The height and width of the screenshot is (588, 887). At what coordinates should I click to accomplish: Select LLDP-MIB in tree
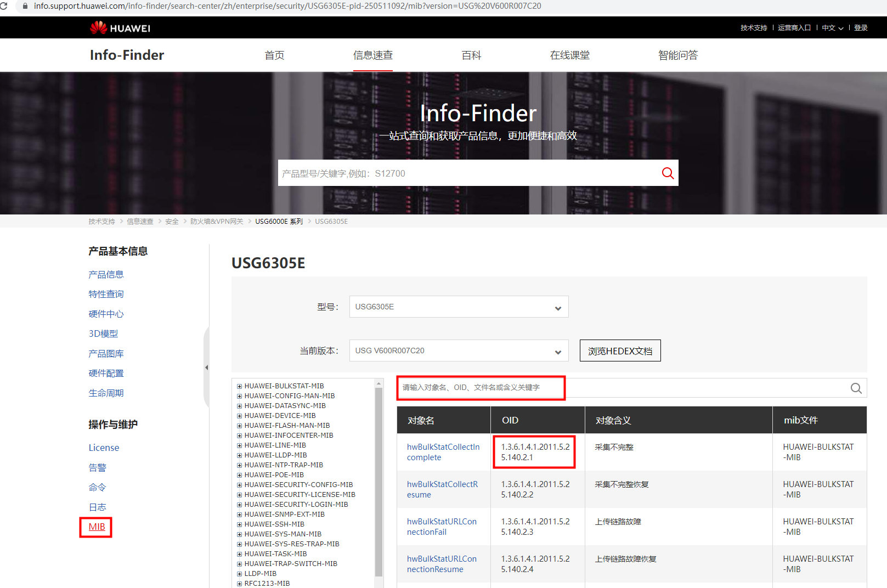tap(261, 574)
